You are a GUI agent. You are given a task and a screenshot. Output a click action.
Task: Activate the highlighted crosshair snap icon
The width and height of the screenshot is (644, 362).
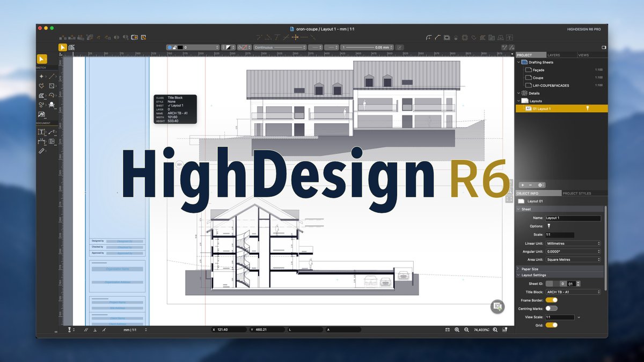pos(295,37)
